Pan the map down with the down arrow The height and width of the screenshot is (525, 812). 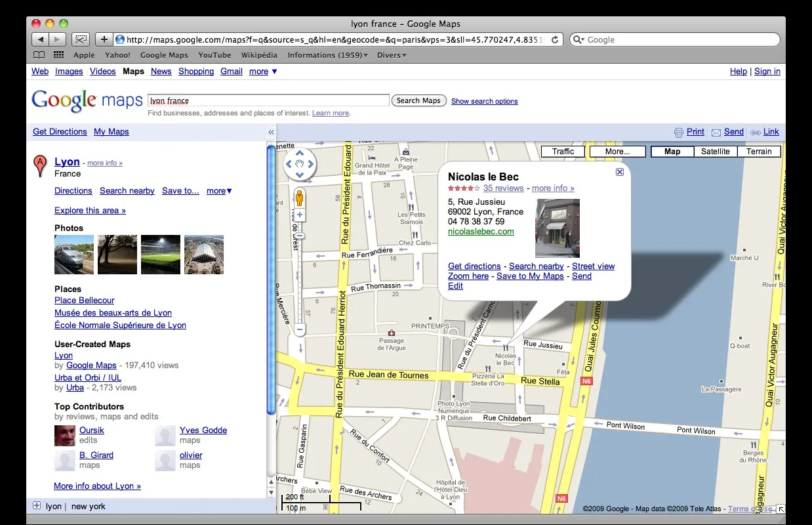[x=300, y=175]
